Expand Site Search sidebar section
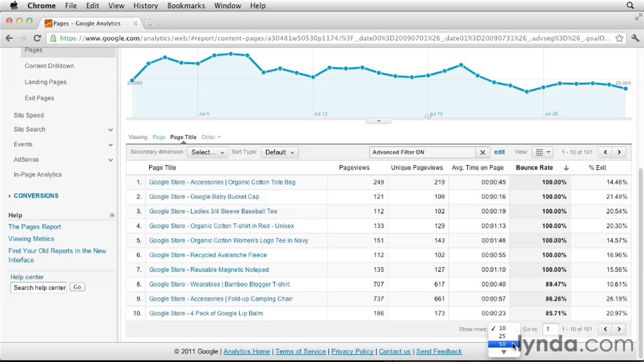 pos(110,130)
